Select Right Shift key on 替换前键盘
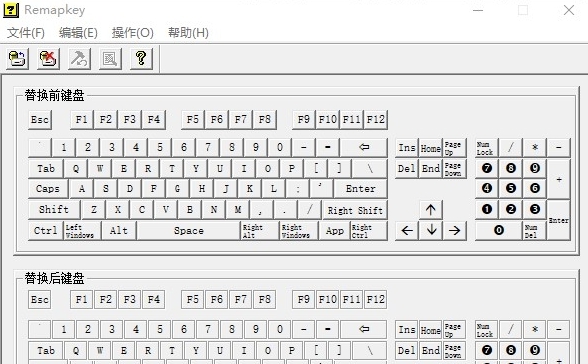The image size is (588, 364). (355, 210)
